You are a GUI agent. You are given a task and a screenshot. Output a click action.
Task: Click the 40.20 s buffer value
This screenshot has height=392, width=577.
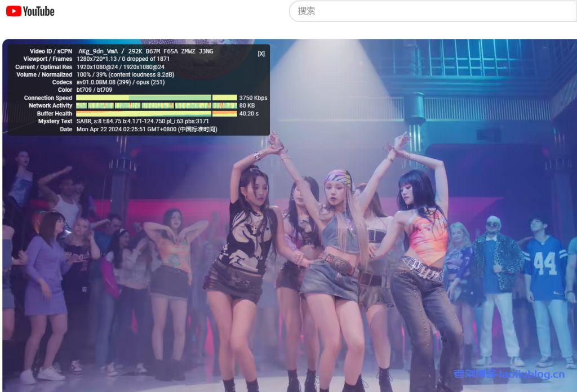point(249,114)
